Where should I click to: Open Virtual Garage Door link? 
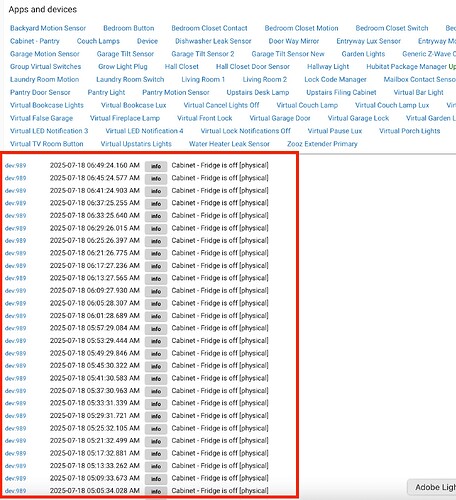coord(280,118)
